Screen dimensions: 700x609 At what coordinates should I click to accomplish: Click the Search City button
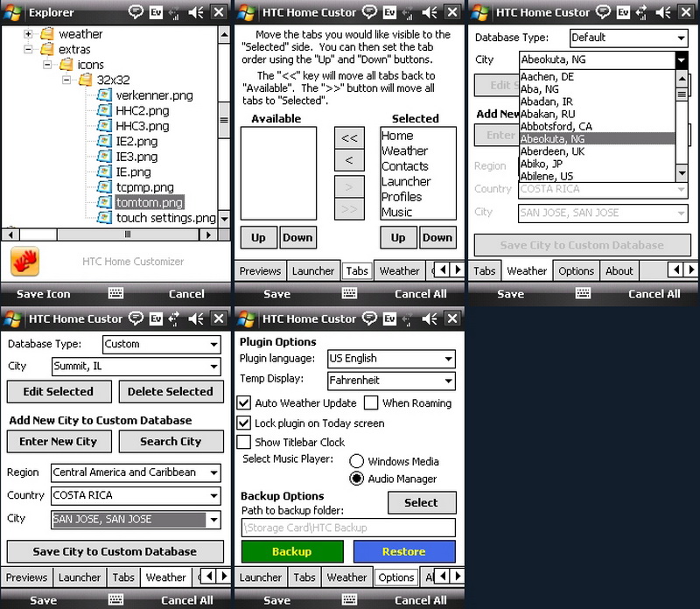point(171,442)
